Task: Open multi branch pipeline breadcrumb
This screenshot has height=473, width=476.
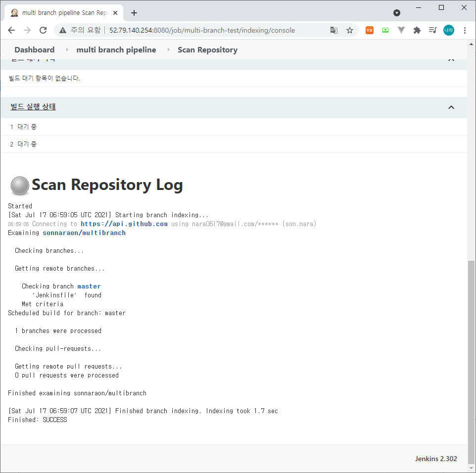Action: [116, 50]
